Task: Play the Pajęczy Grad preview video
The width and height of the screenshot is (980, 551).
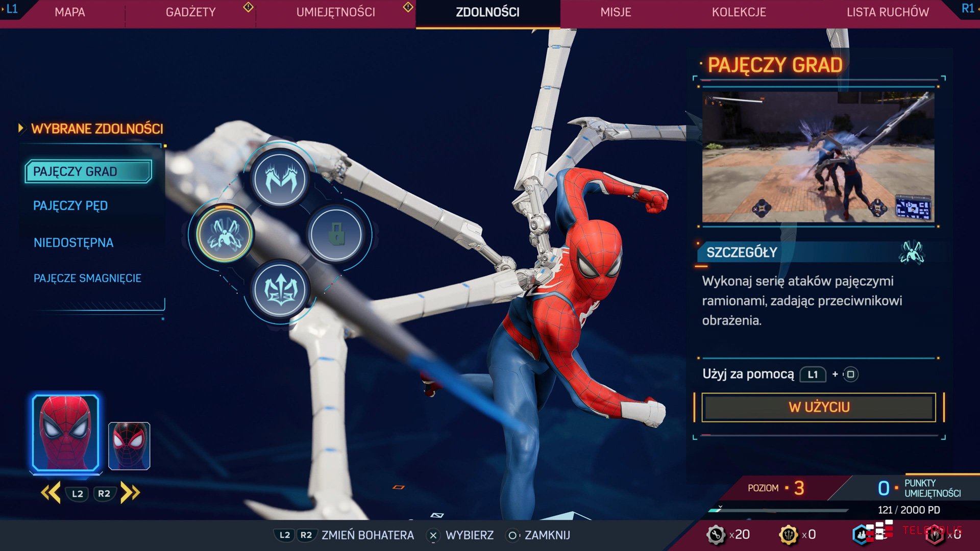Action: pos(818,157)
